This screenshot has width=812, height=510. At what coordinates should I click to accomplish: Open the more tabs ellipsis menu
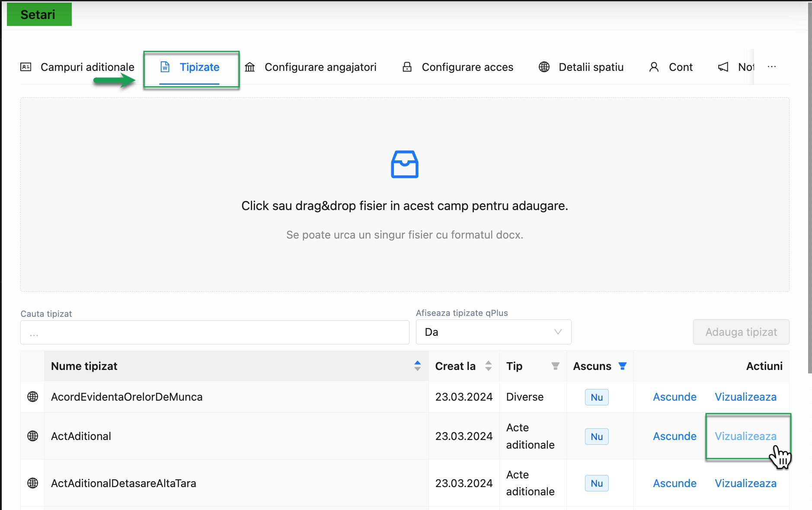click(772, 67)
